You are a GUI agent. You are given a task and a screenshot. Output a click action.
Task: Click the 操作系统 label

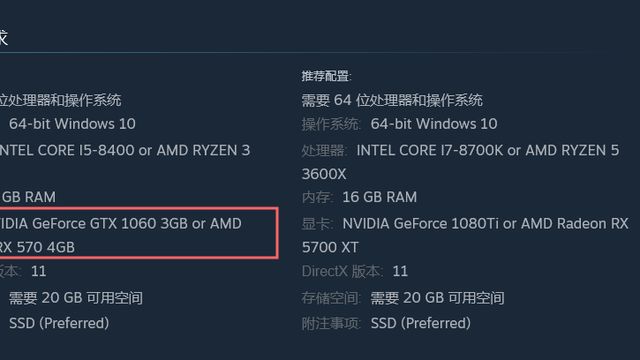(x=331, y=124)
